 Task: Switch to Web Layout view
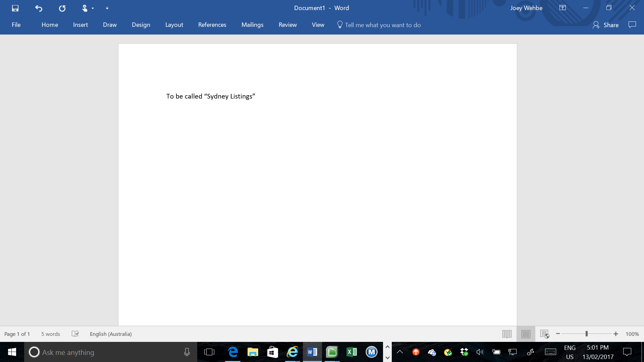pyautogui.click(x=544, y=334)
